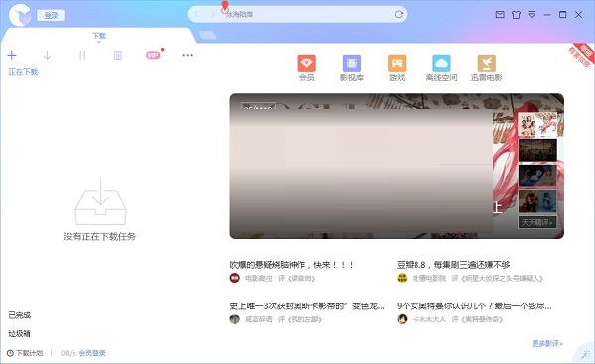
Task: Click the Xunlei bird logo
Action: (x=20, y=15)
